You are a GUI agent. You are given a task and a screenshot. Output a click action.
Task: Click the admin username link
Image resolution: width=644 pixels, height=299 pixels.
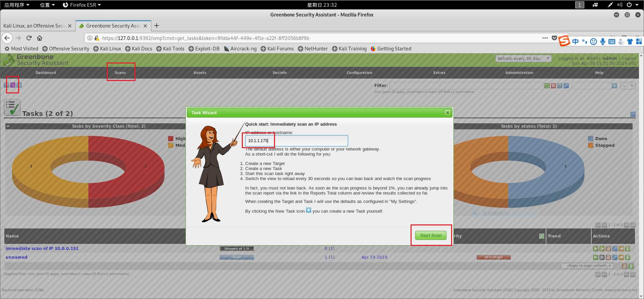pyautogui.click(x=610, y=58)
